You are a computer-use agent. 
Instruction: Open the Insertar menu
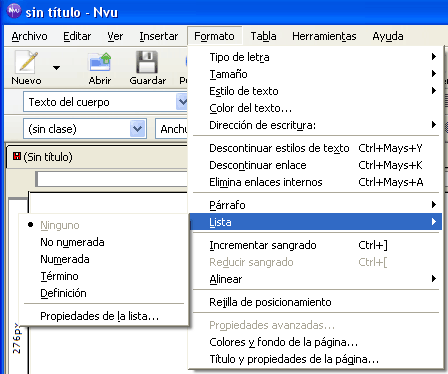159,36
